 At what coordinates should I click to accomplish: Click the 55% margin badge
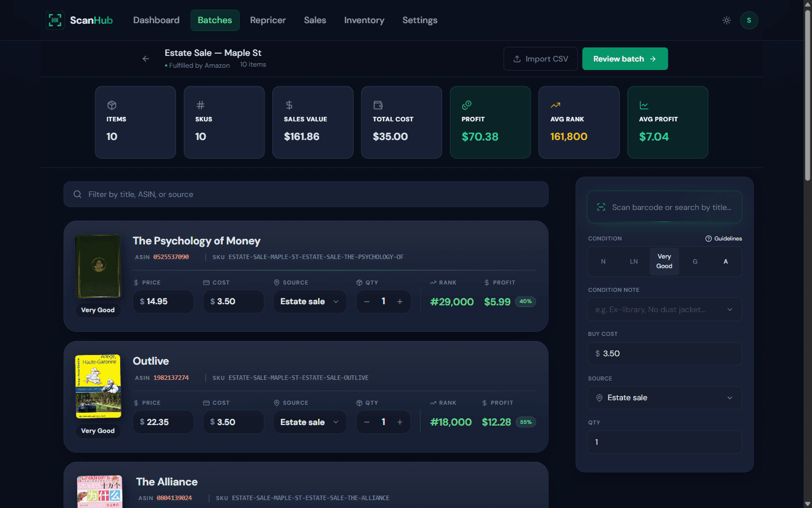526,422
